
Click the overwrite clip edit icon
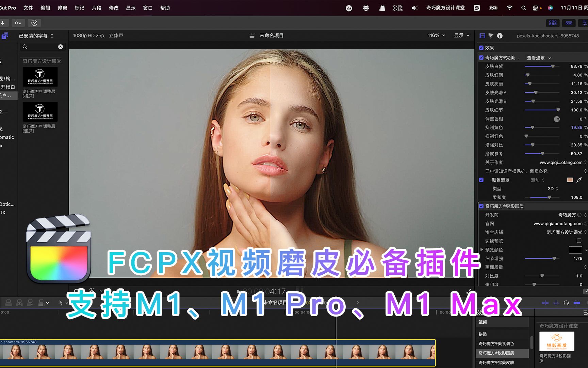[x=41, y=302]
